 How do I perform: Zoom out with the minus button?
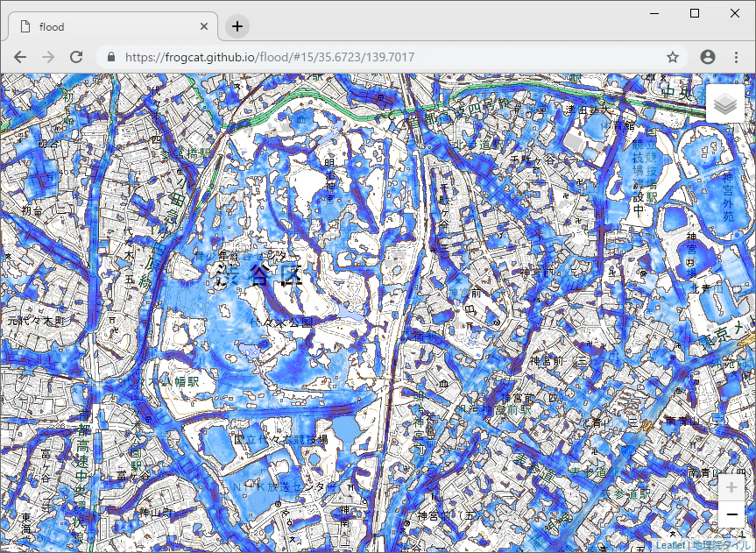pos(731,514)
